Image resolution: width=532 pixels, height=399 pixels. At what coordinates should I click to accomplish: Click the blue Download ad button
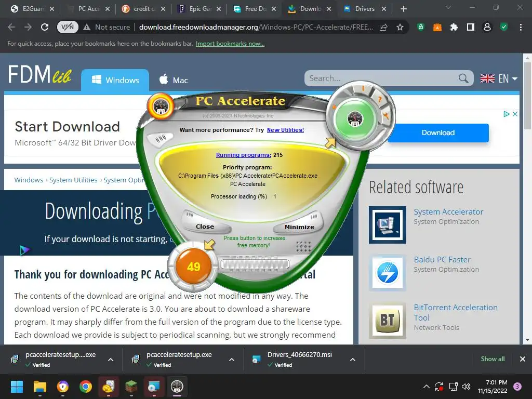438,132
